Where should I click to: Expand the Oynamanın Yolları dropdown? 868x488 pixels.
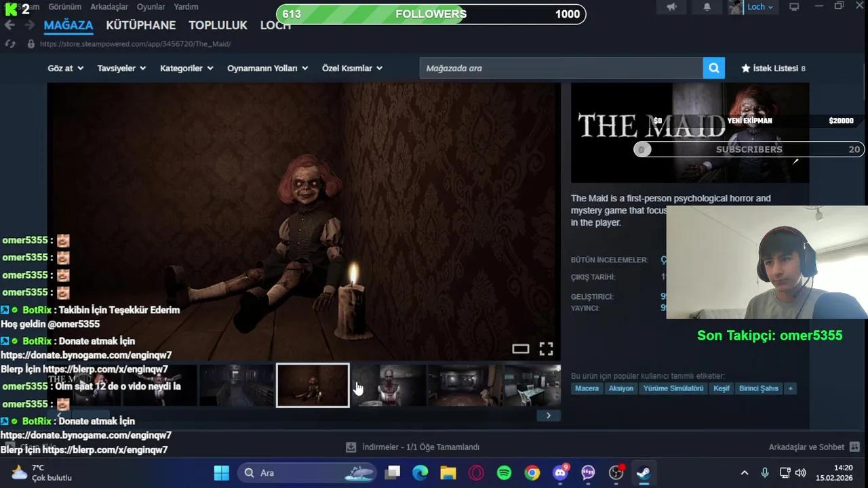pyautogui.click(x=268, y=68)
